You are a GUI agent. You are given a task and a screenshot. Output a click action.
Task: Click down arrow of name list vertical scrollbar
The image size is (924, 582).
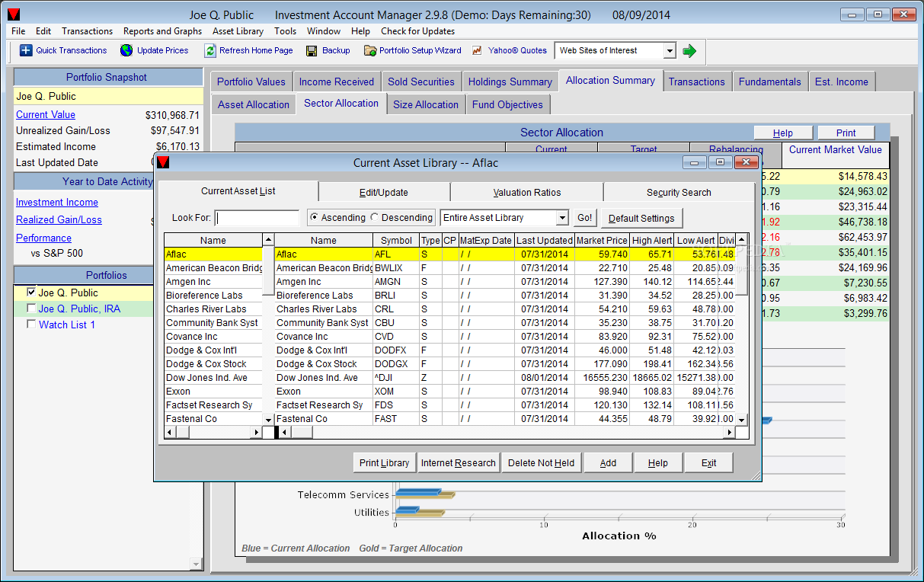click(267, 420)
